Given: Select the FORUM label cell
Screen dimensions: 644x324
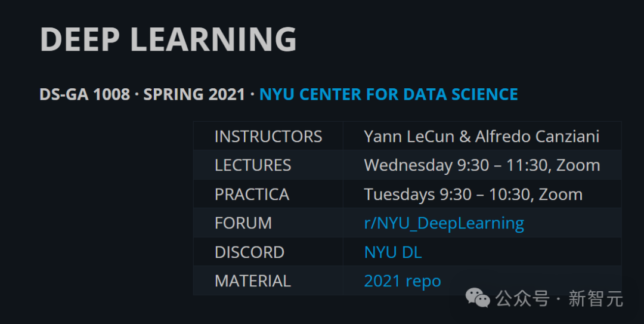Looking at the screenshot, I should point(268,223).
